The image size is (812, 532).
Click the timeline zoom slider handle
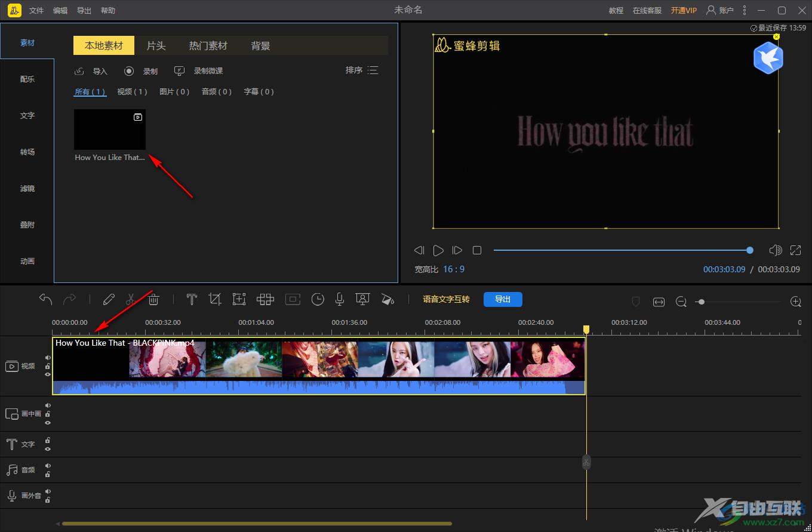[x=702, y=302]
